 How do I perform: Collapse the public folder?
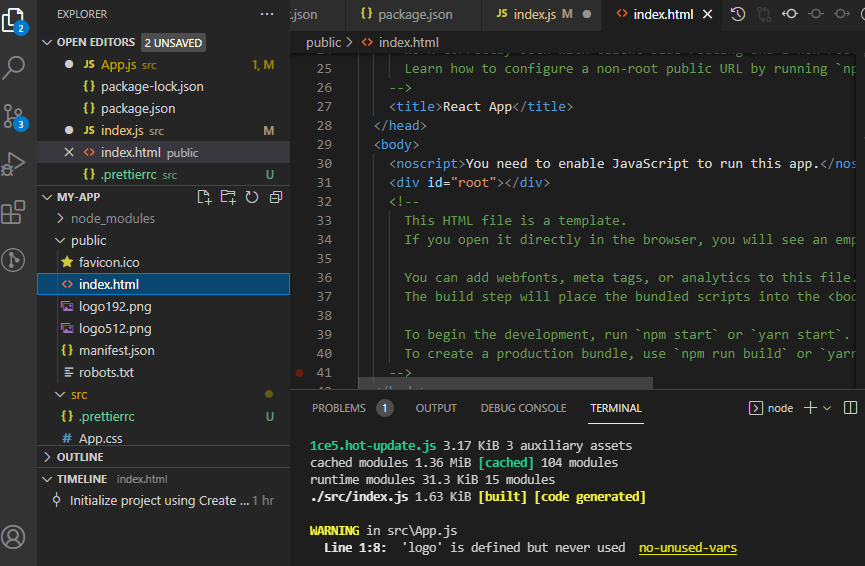coord(61,241)
